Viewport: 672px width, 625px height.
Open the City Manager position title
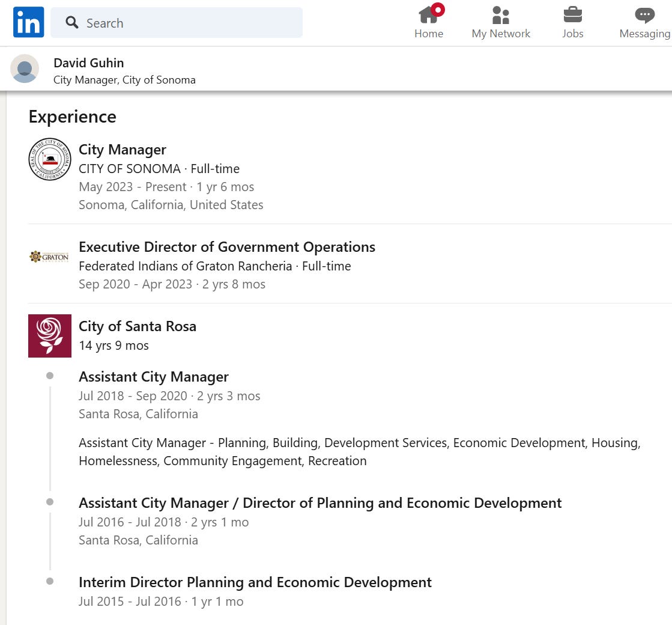tap(122, 150)
